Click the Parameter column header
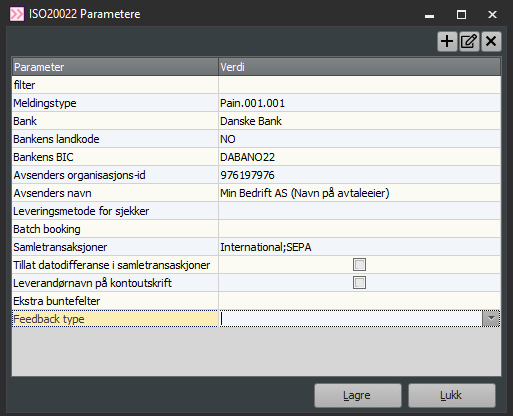 (115, 67)
